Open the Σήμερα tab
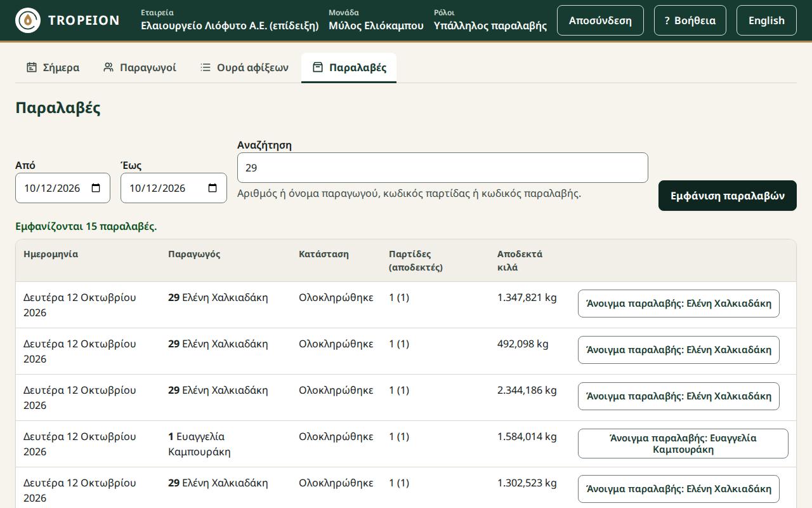 click(x=53, y=67)
